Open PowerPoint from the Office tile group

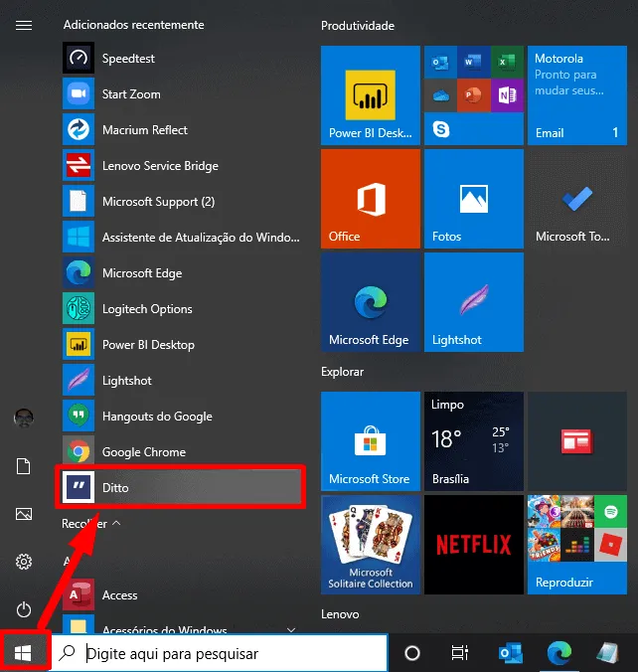pyautogui.click(x=473, y=95)
